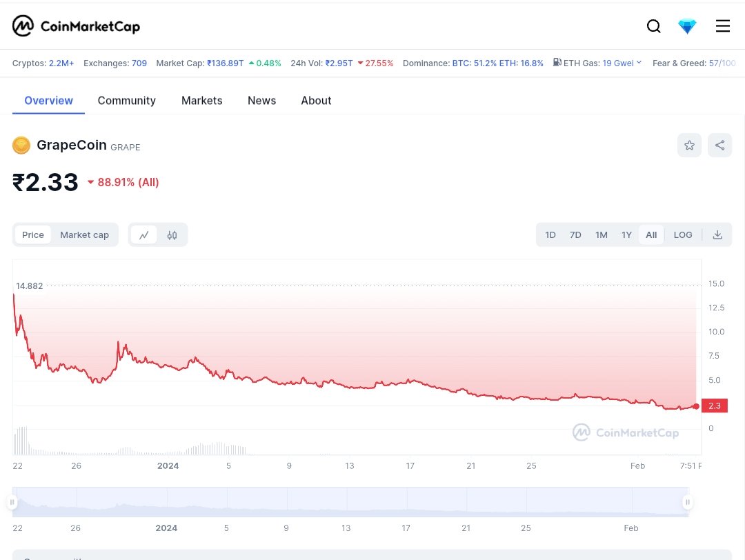Switch to candlestick chart view
This screenshot has height=560, width=745.
172,235
